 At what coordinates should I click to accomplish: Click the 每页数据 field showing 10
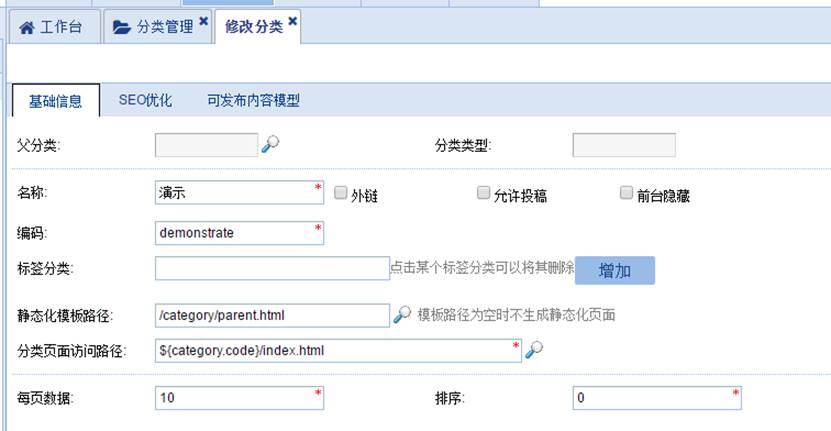pos(238,398)
